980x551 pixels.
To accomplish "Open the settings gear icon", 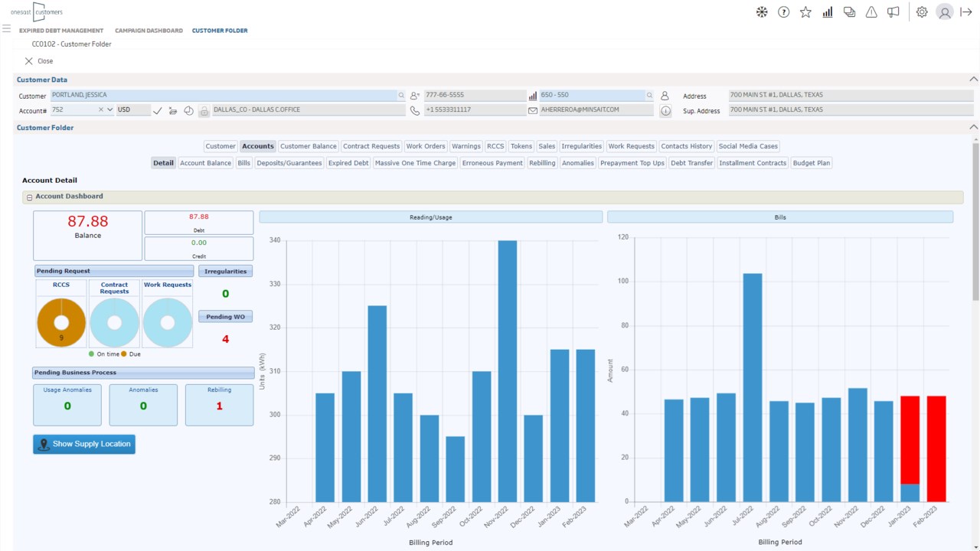I will click(x=922, y=12).
